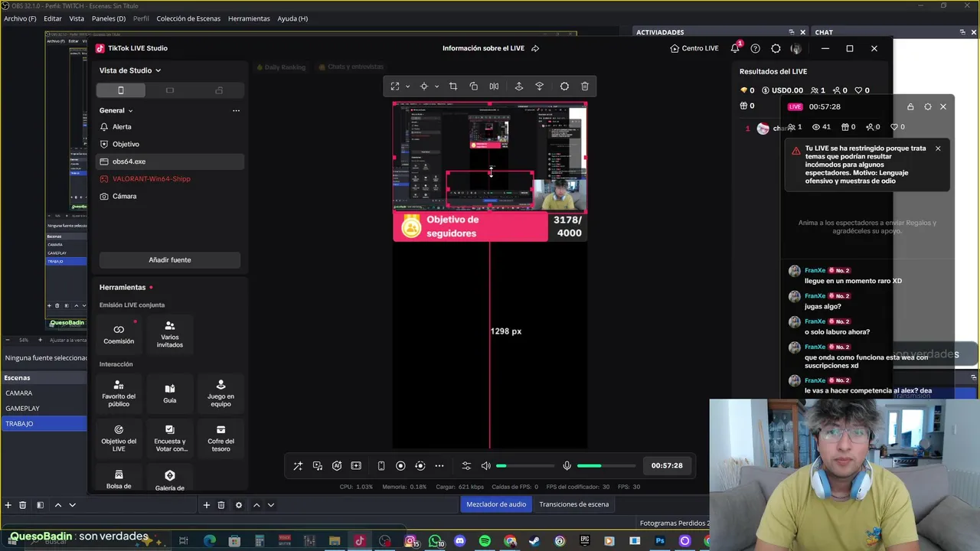This screenshot has height=551, width=980.
Task: Select portrait layout view toggle
Action: pyautogui.click(x=121, y=90)
